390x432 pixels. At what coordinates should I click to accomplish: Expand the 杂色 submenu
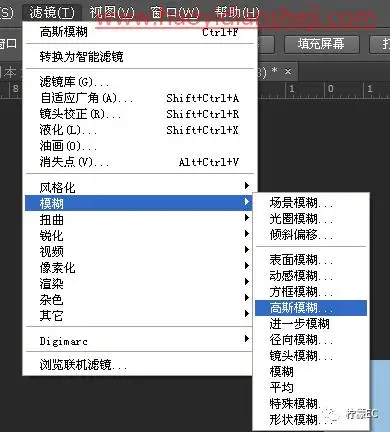click(x=138, y=299)
